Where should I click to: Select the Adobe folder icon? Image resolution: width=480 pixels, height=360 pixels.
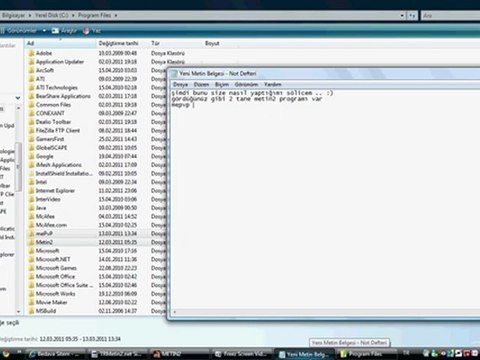[x=31, y=53]
